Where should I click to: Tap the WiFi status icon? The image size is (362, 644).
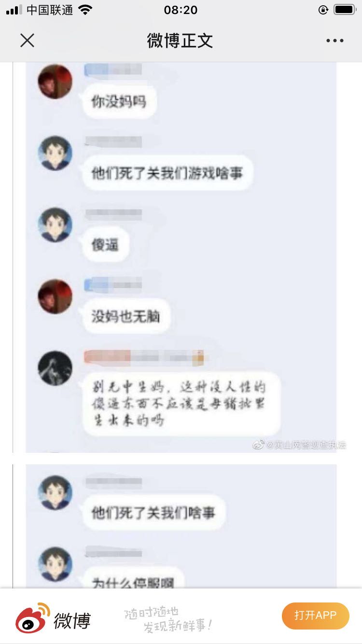pyautogui.click(x=85, y=10)
